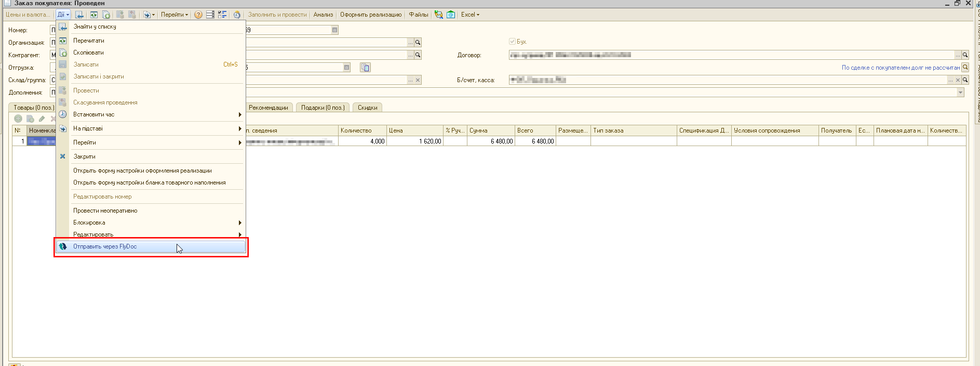Screen dimensions: 980x366
Task: Toggle the Бух. checkbox
Action: (512, 42)
